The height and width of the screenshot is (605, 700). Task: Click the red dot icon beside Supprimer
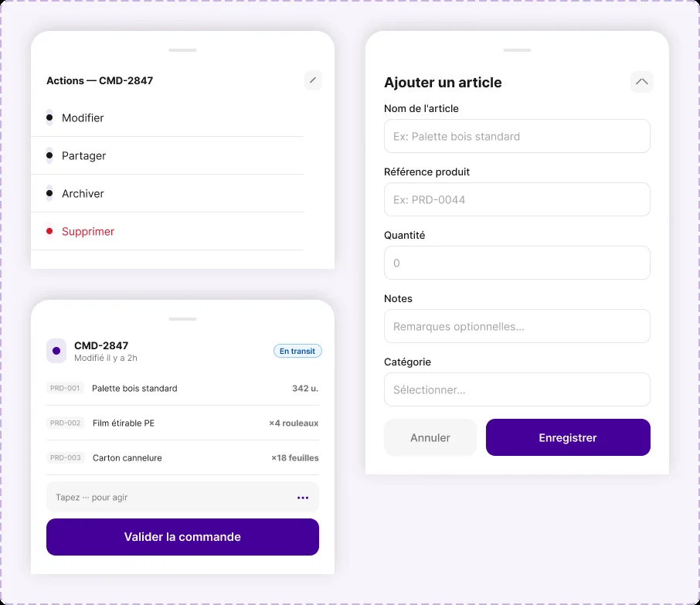[49, 231]
